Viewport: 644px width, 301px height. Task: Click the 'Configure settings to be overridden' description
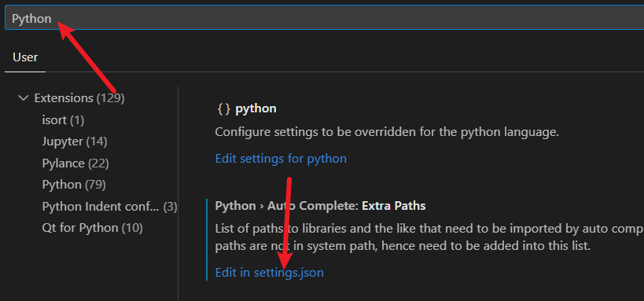(x=388, y=132)
